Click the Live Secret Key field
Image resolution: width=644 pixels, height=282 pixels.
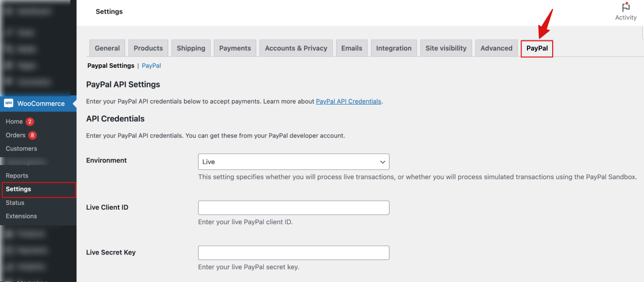coord(293,253)
